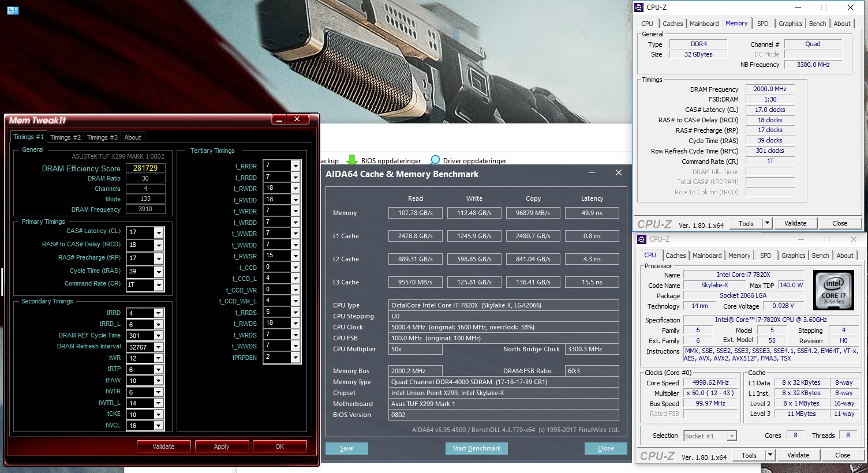Click OK button in Mem TweakIt
The image size is (868, 473).
click(280, 446)
